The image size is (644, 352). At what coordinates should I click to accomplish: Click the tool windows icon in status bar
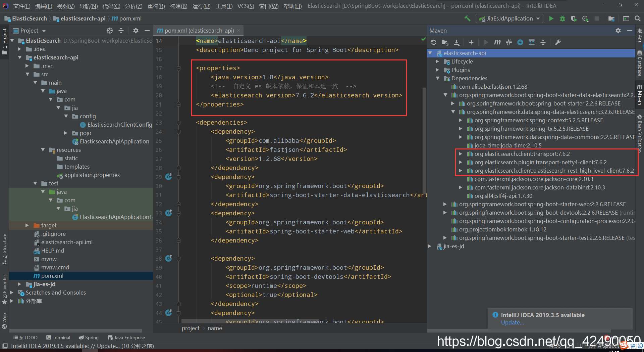5,346
